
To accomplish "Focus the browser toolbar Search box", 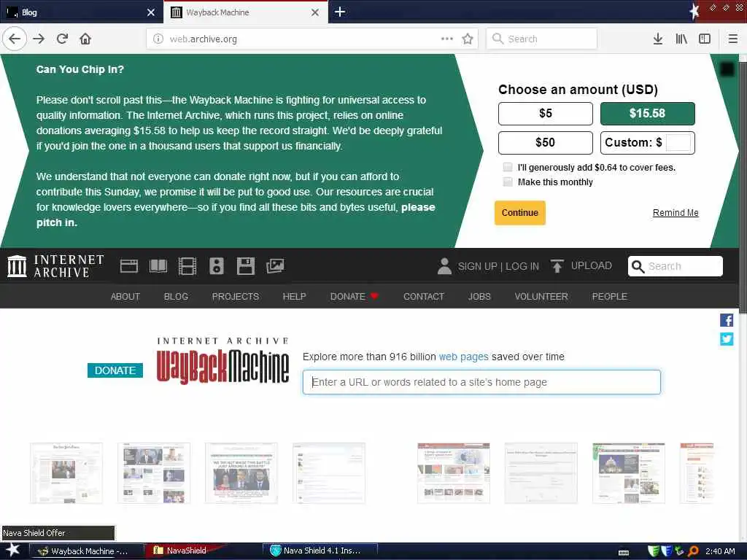I will pos(542,39).
